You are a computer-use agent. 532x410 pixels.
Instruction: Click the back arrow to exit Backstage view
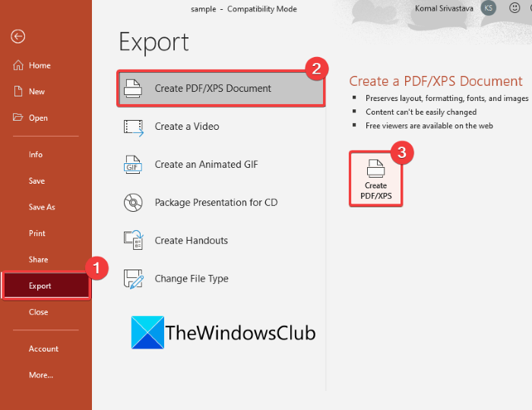point(17,36)
